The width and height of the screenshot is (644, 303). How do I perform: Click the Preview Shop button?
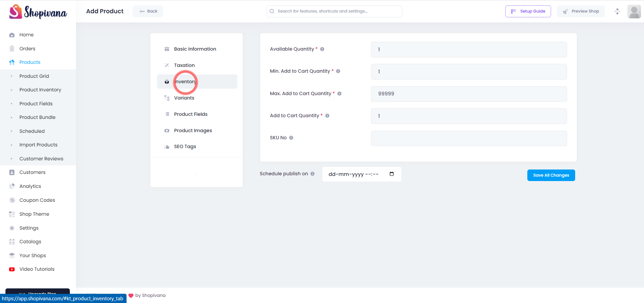pos(581,11)
